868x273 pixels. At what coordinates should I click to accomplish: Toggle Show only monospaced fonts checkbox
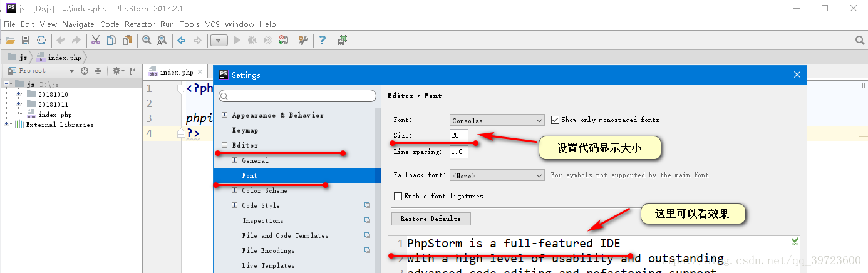tap(555, 120)
